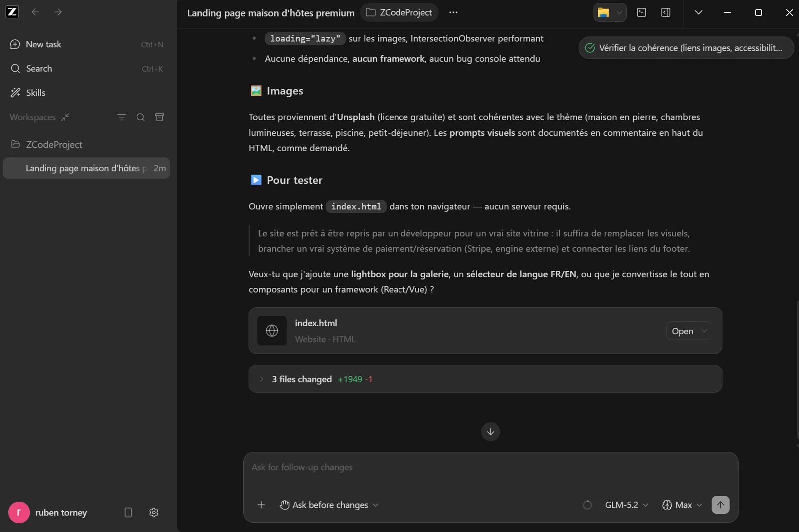
Task: Open the Ask before changes dropdown
Action: [x=329, y=505]
